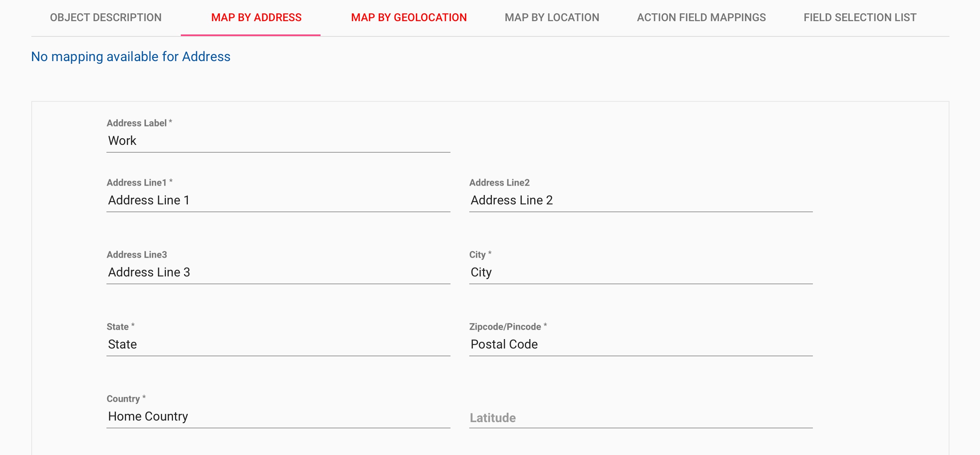This screenshot has height=455, width=980.
Task: Click the No mapping available for Address message
Action: pyautogui.click(x=131, y=57)
